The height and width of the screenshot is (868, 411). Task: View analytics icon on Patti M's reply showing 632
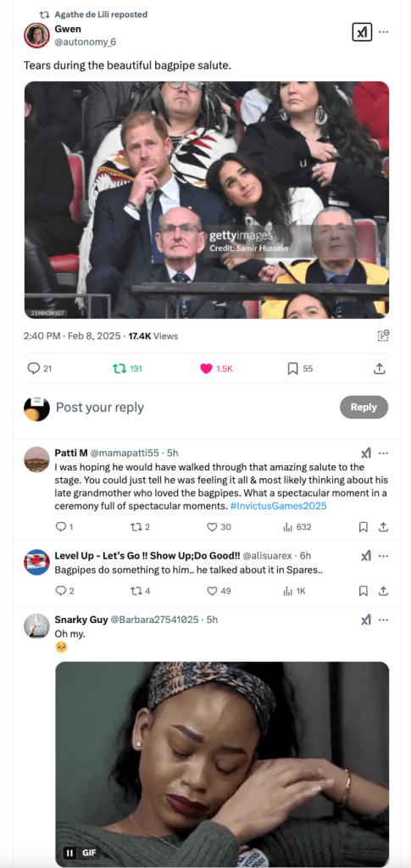pyautogui.click(x=287, y=527)
